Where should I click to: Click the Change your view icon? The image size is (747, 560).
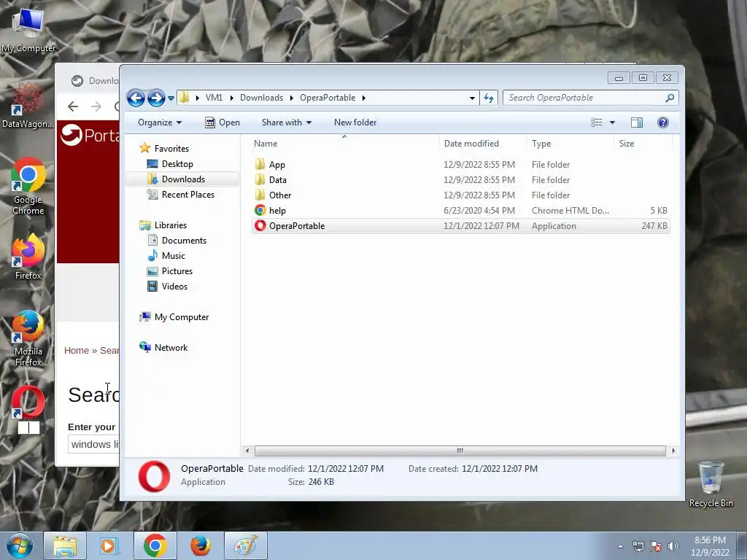point(597,122)
